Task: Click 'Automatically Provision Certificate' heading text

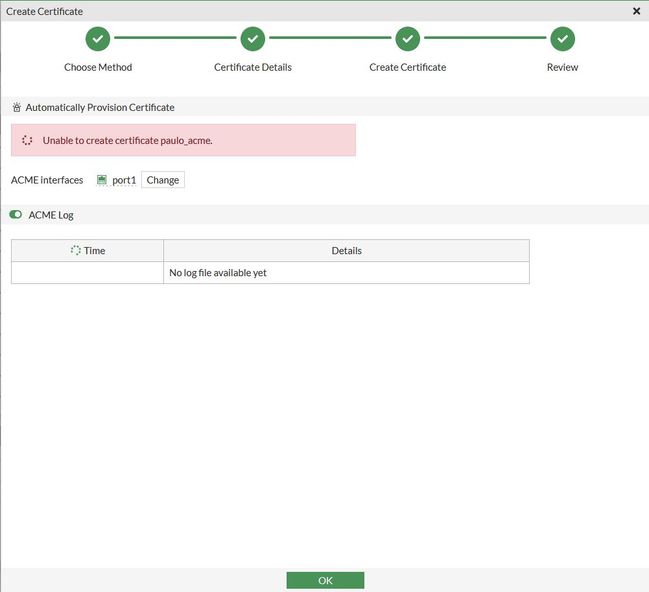Action: pyautogui.click(x=100, y=108)
